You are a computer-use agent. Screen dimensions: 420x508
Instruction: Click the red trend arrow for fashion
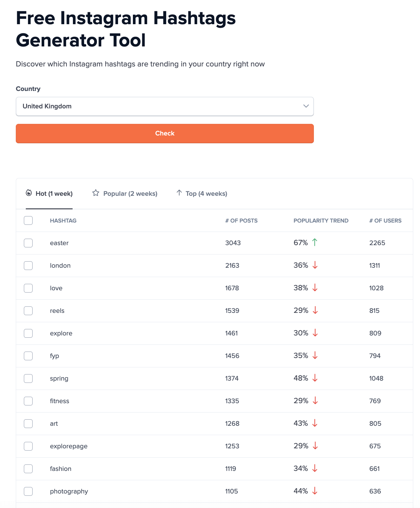click(x=315, y=468)
